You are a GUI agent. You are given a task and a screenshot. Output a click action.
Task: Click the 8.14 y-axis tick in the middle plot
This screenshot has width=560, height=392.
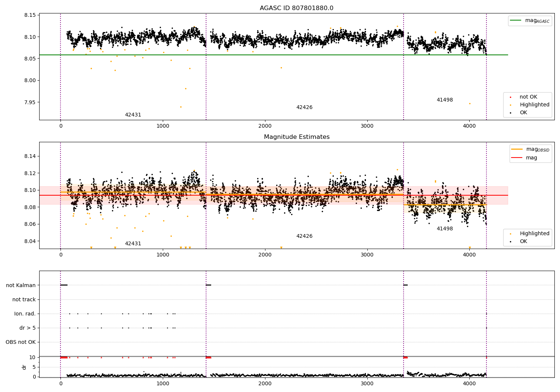pos(30,156)
